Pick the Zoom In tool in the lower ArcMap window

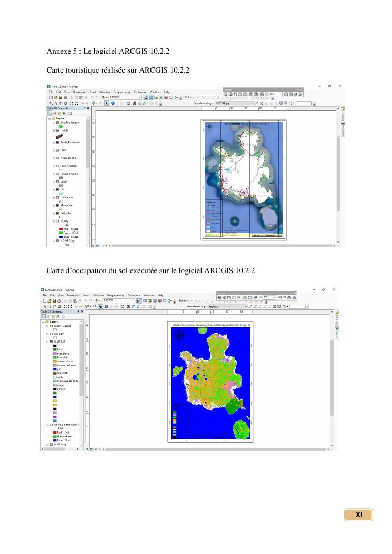(x=44, y=306)
